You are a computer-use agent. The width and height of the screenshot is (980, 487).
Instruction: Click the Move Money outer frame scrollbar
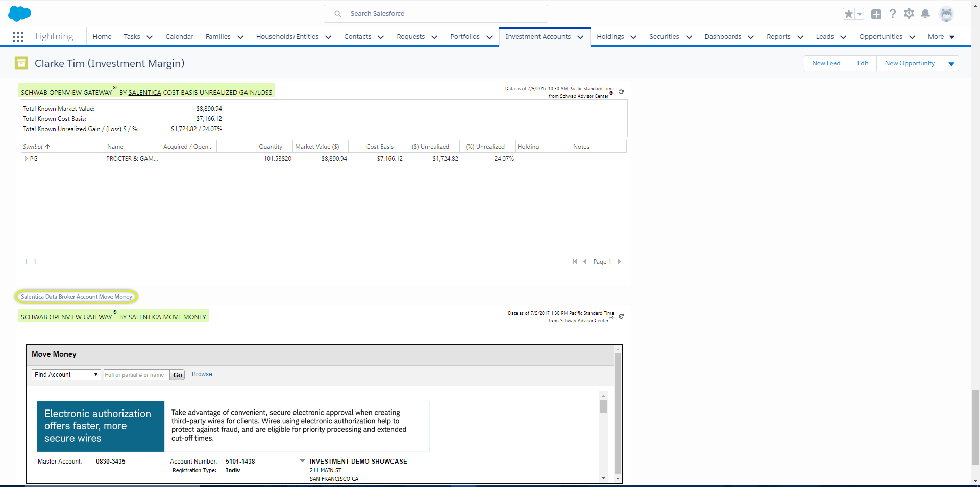tap(618, 414)
